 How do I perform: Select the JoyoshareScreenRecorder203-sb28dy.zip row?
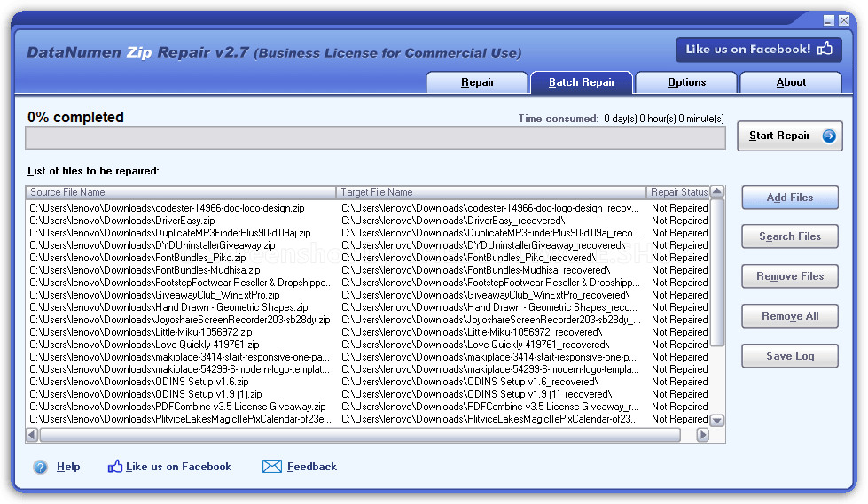(x=179, y=320)
